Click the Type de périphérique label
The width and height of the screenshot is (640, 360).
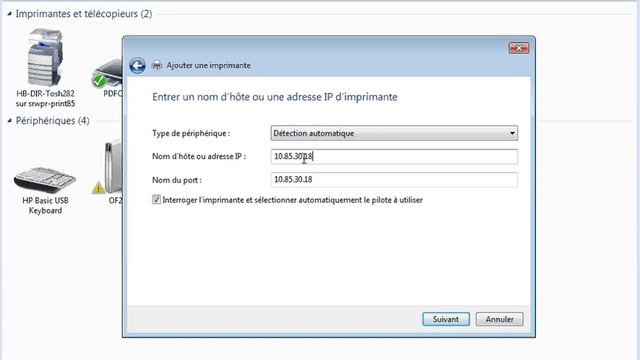point(191,133)
